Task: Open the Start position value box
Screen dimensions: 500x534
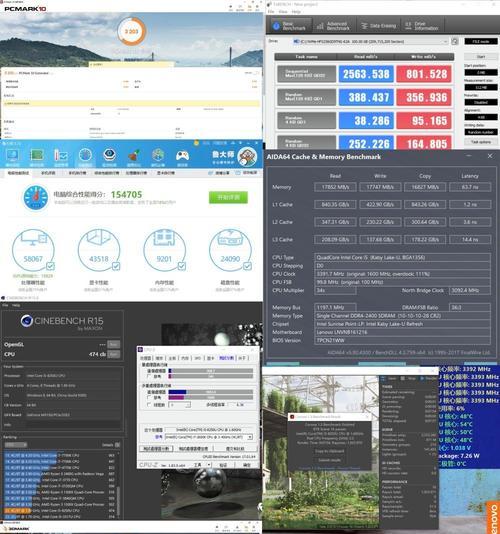Action: tap(481, 73)
